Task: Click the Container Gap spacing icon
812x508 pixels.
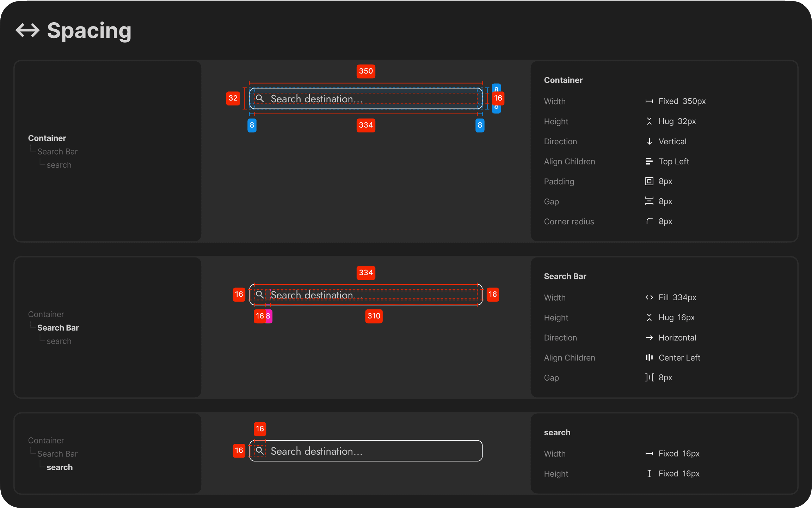Action: coord(649,201)
